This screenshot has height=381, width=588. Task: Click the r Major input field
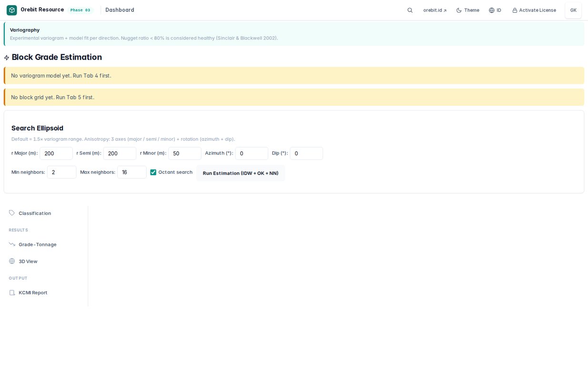point(56,153)
